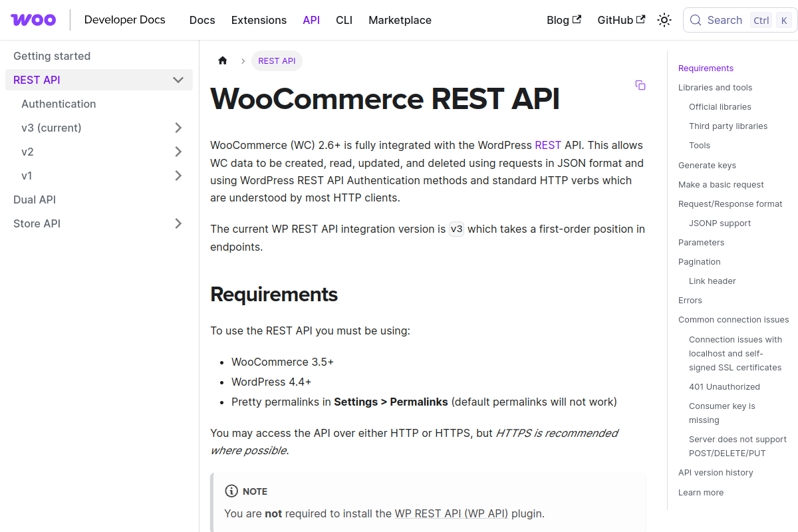Viewport: 798px width, 532px height.
Task: Open Developer Docs title link
Action: click(x=124, y=20)
